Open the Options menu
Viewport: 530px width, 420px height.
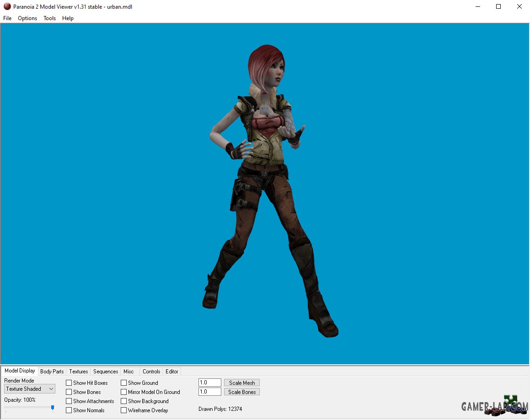coord(27,18)
